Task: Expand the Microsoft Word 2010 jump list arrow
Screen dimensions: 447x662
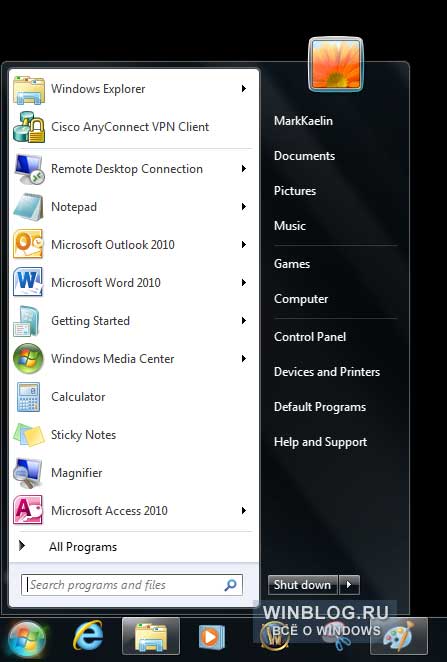Action: click(244, 282)
